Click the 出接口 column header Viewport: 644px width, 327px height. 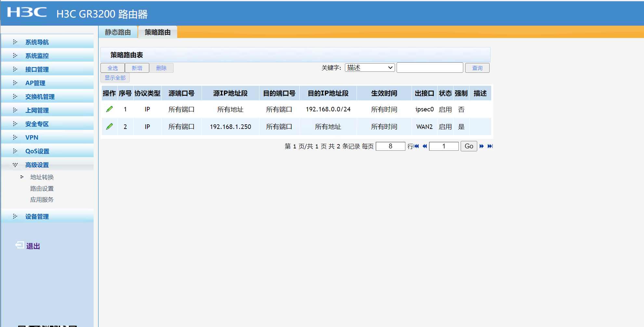coord(425,93)
